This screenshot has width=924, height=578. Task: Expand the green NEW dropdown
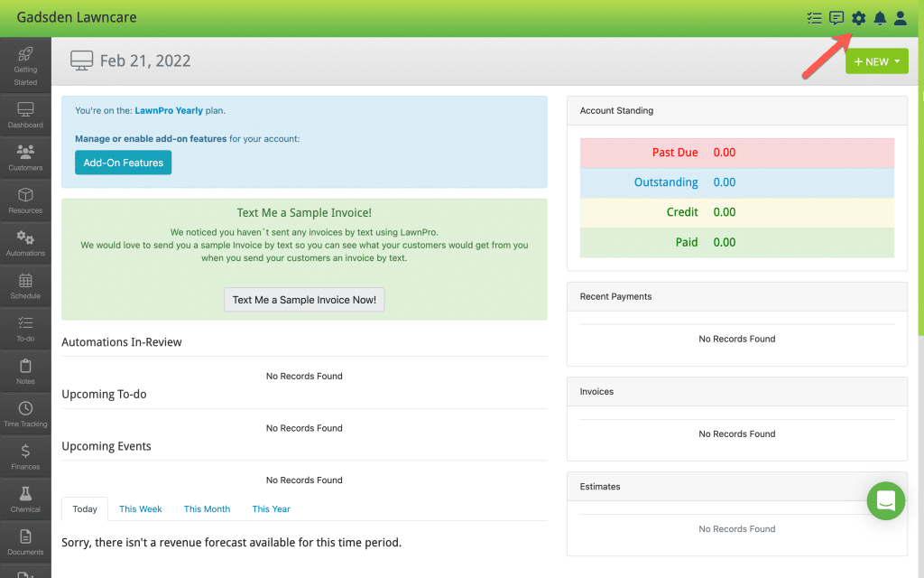pyautogui.click(x=877, y=61)
